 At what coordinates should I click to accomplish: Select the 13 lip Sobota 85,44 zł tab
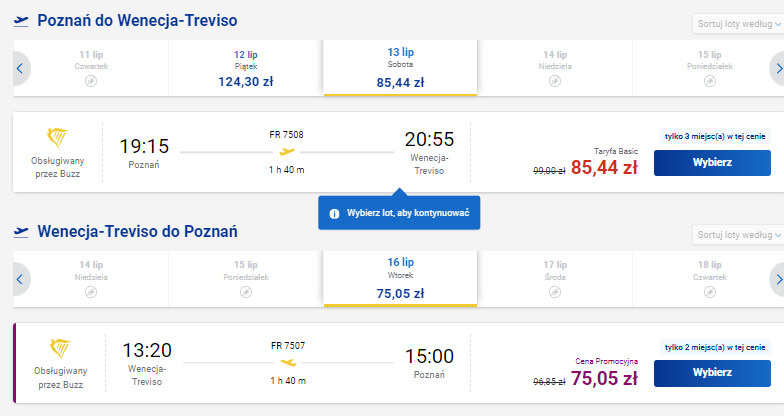point(400,68)
